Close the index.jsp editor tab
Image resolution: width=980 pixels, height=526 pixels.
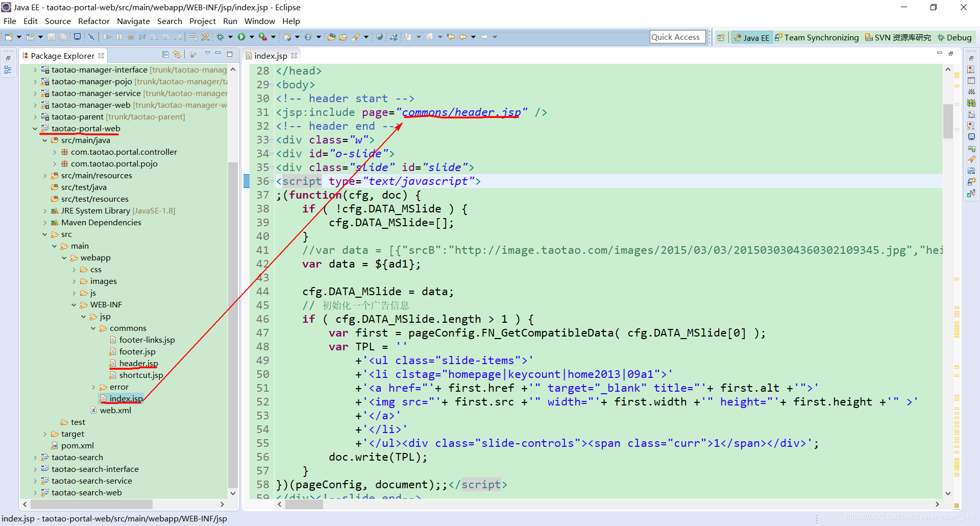(295, 56)
